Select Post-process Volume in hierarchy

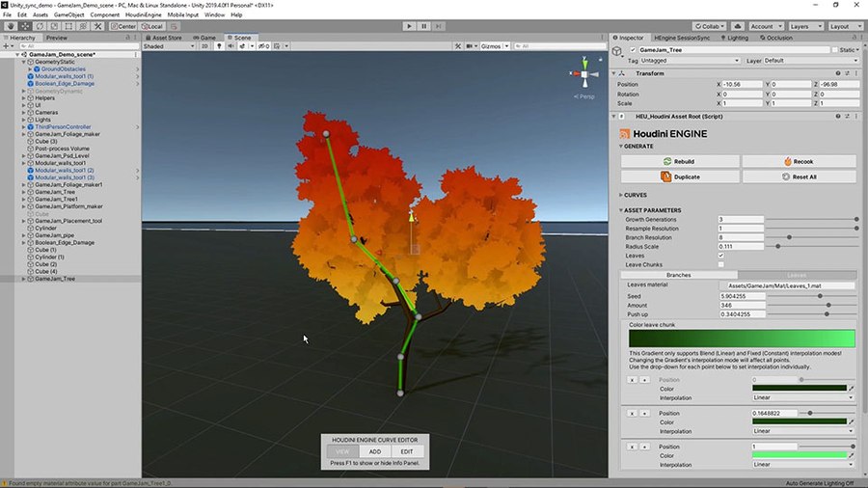coord(62,149)
